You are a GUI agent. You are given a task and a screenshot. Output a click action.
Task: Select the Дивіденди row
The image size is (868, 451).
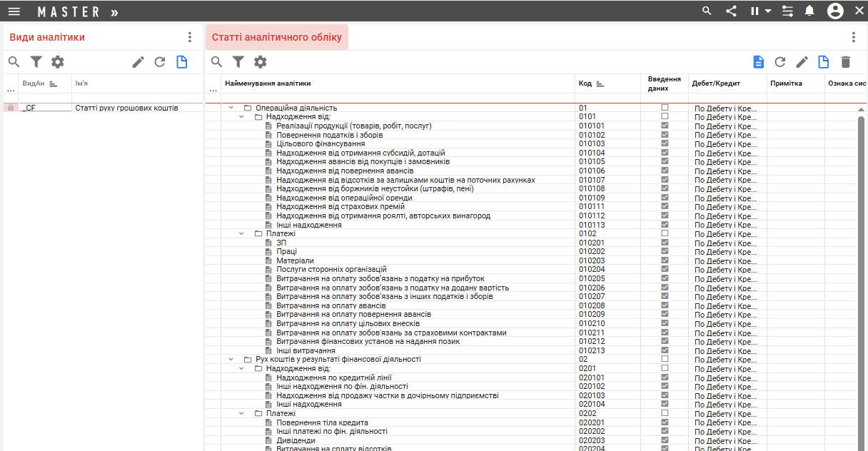[530, 440]
